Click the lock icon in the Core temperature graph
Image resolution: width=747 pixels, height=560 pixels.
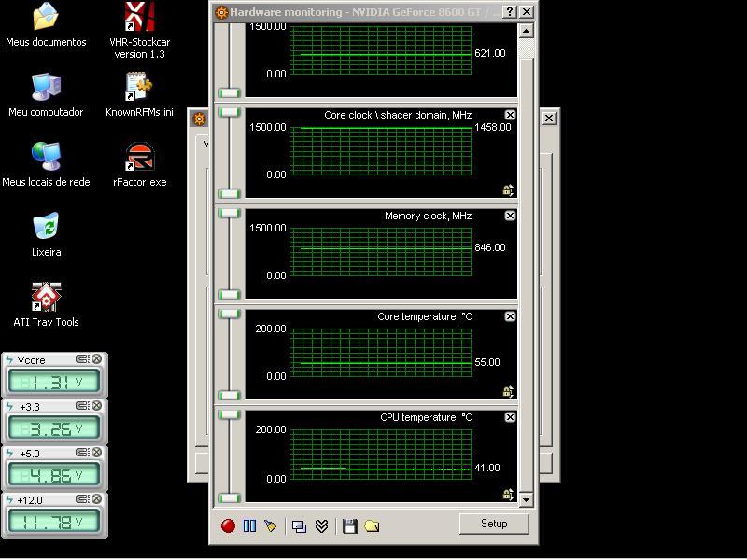coord(508,392)
